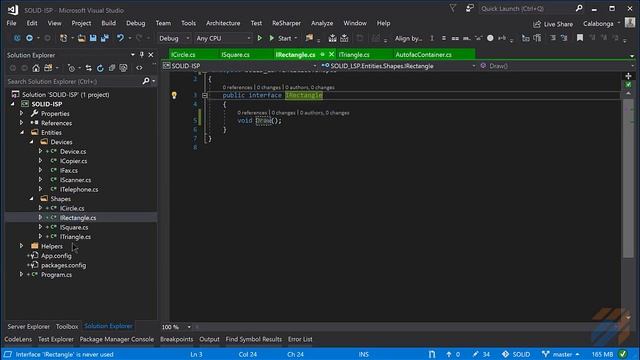Click the Align by toolbar button
Screen dimensions: 640x360
coord(408,38)
